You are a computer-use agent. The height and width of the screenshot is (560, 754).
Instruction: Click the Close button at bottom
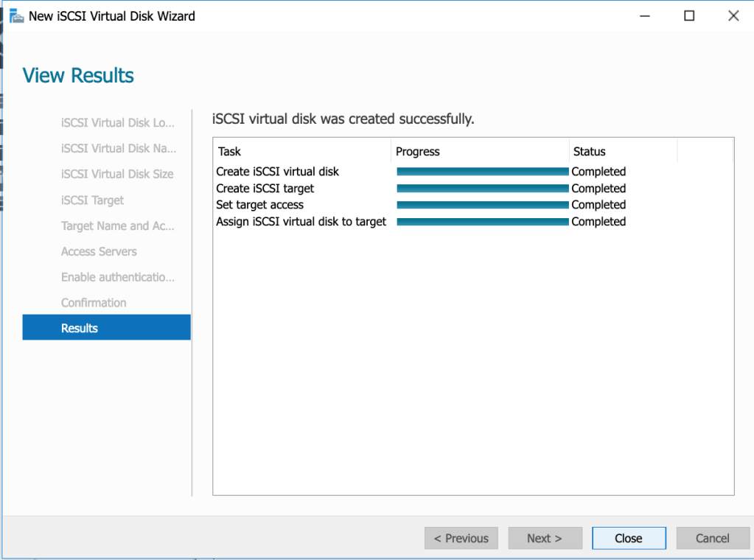point(629,538)
